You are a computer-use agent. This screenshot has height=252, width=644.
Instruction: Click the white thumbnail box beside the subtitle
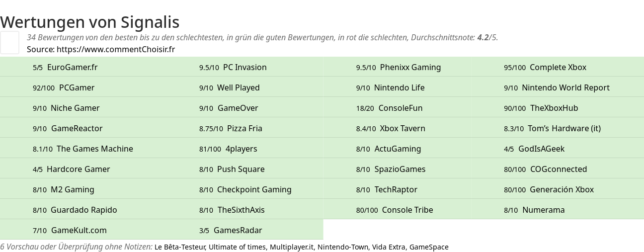(9, 42)
